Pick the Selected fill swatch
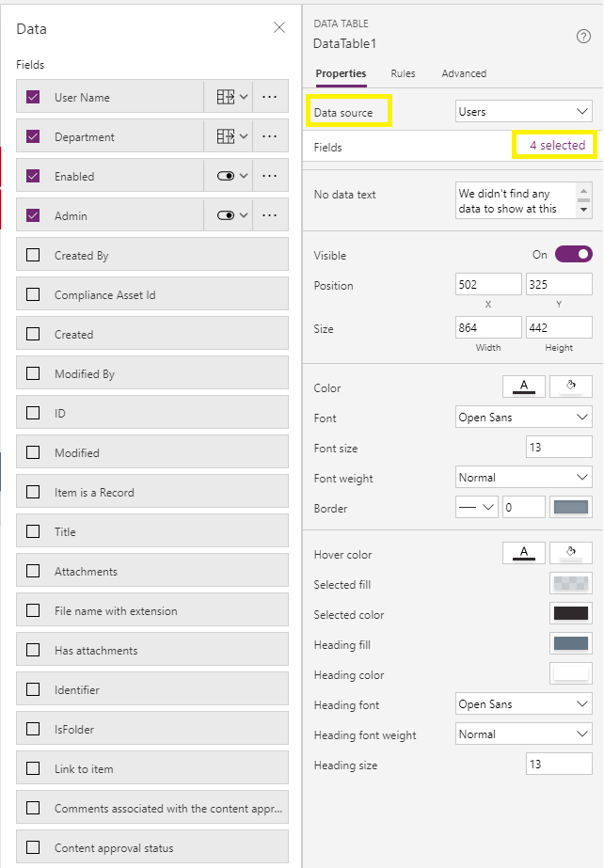Viewport: 604px width, 868px height. pyautogui.click(x=571, y=583)
